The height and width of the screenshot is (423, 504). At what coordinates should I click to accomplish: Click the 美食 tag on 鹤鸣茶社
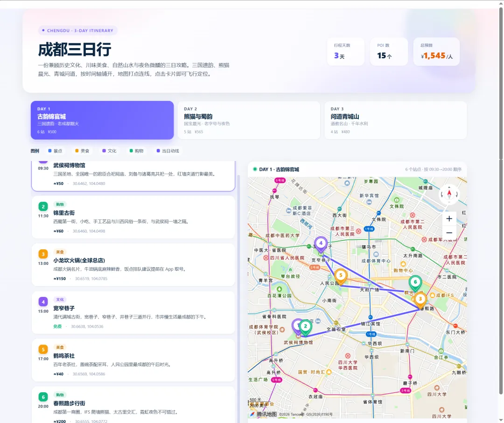point(60,347)
